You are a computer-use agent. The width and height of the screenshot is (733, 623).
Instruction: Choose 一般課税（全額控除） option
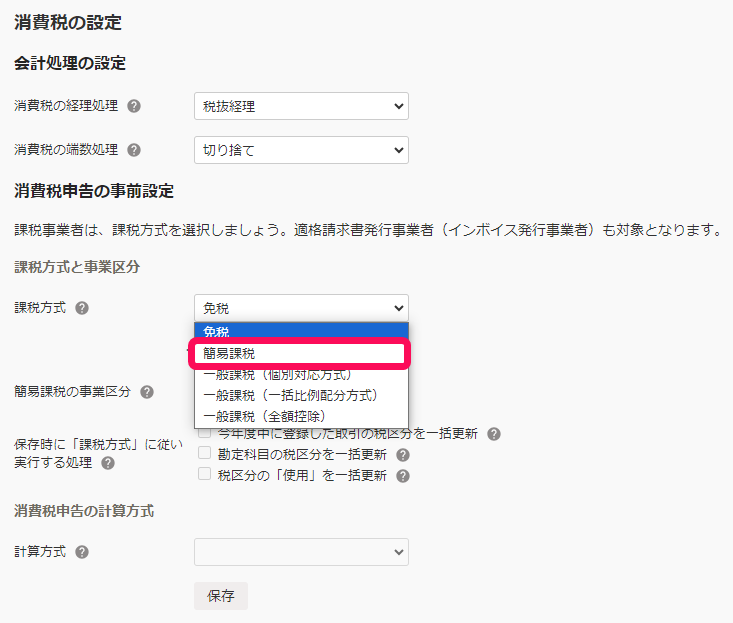pyautogui.click(x=301, y=416)
